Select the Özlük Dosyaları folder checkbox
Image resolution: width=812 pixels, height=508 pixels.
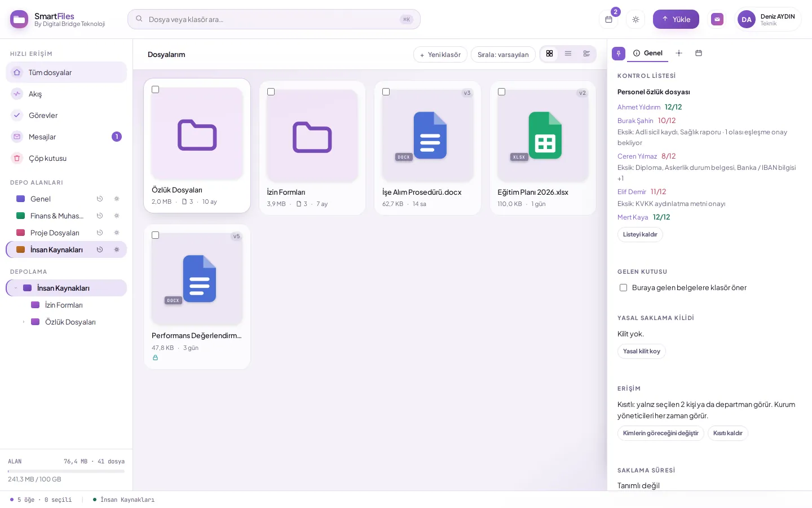156,90
